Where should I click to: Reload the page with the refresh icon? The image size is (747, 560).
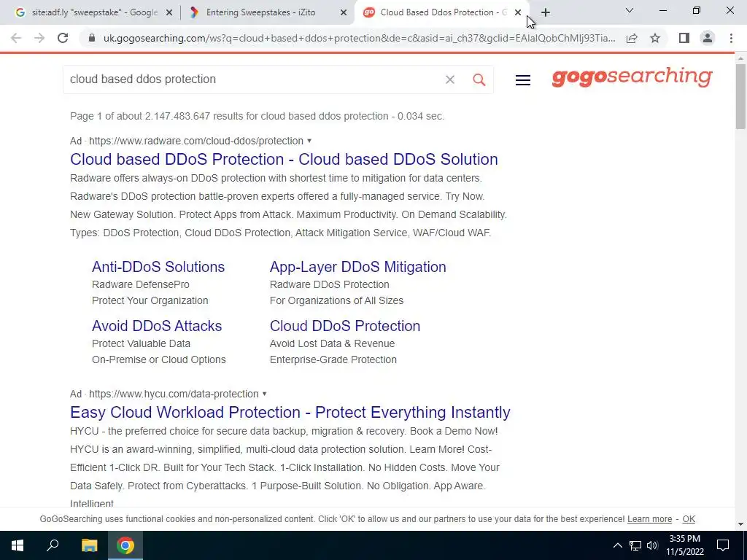pos(63,38)
